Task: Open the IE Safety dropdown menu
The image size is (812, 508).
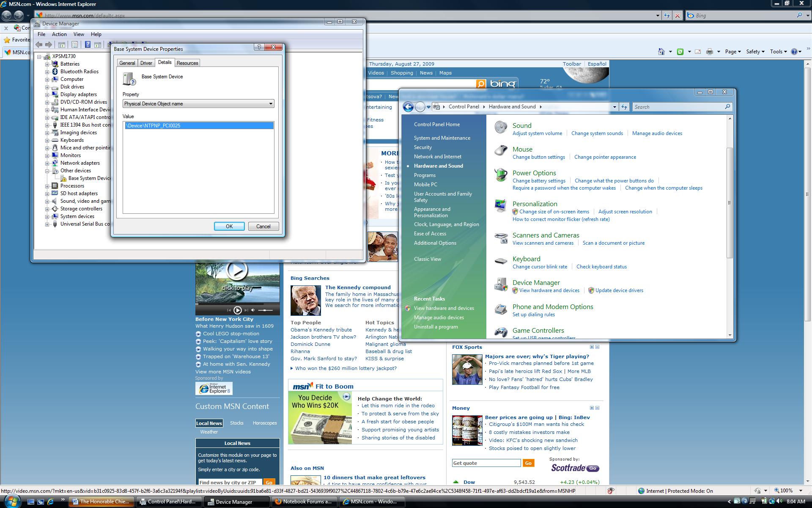Action: pyautogui.click(x=755, y=52)
